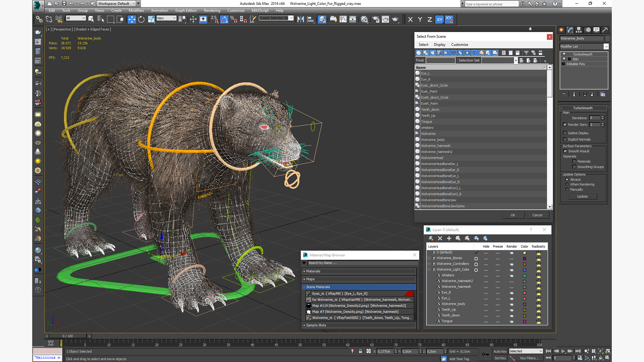This screenshot has width=644, height=362.
Task: Enable Separate by Materials checkbox
Action: point(574,162)
